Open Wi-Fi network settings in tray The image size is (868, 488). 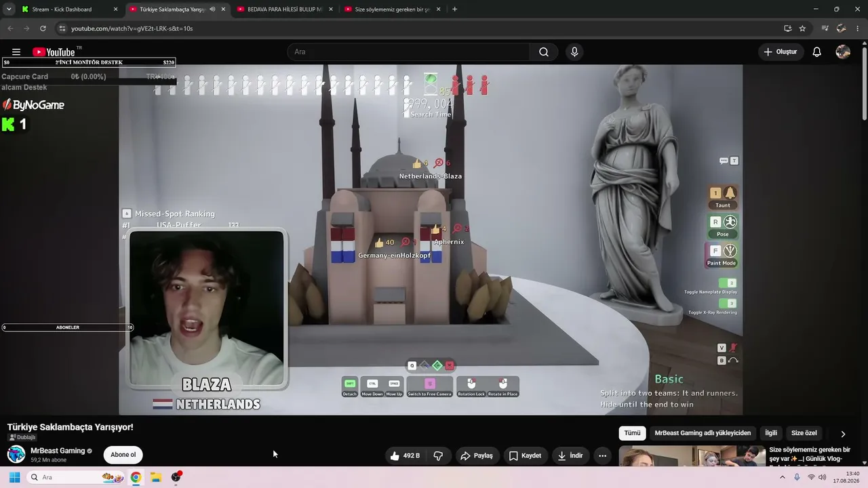(x=811, y=477)
